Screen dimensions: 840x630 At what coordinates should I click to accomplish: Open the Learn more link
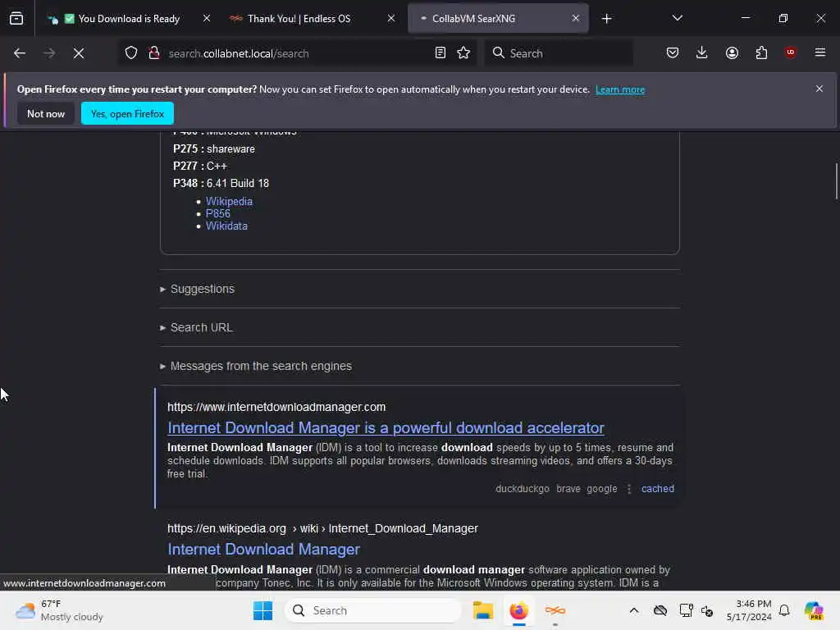coord(620,89)
